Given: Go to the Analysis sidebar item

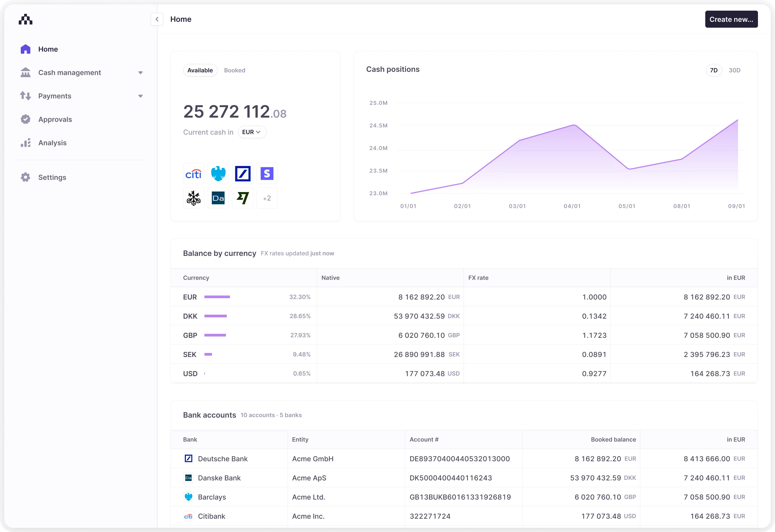Looking at the screenshot, I should [x=52, y=143].
